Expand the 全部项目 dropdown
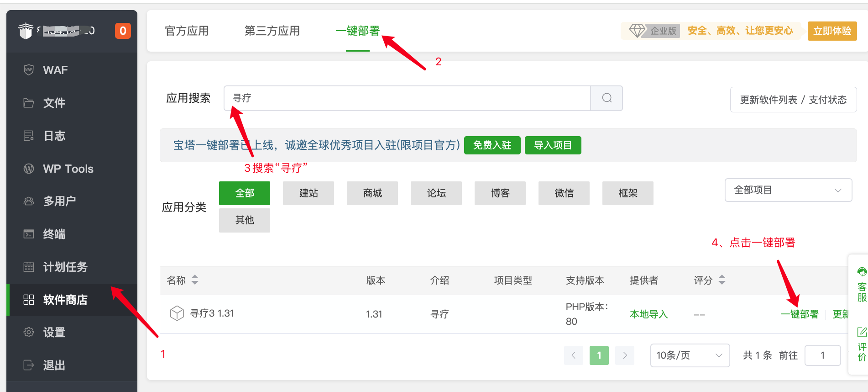The height and width of the screenshot is (392, 868). (x=788, y=190)
